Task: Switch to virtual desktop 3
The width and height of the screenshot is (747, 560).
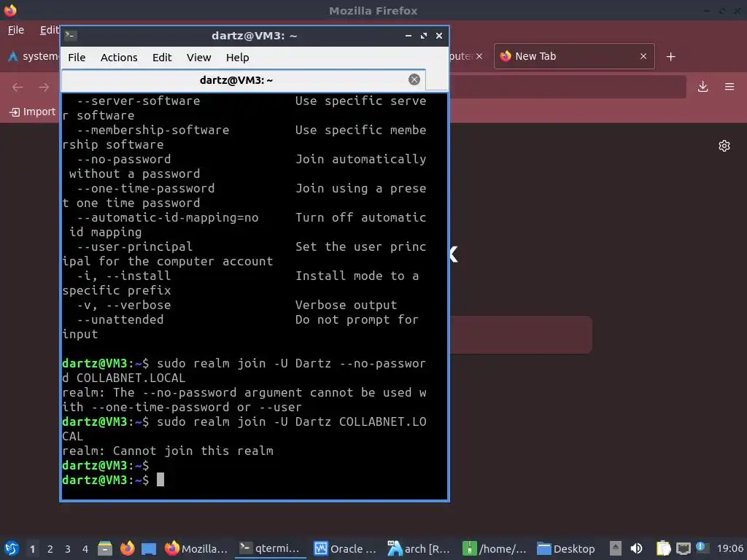Action: click(68, 548)
